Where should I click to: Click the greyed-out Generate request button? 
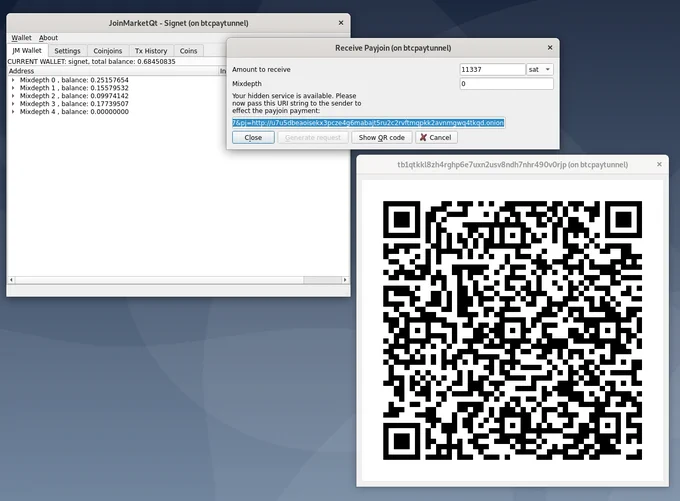[313, 138]
